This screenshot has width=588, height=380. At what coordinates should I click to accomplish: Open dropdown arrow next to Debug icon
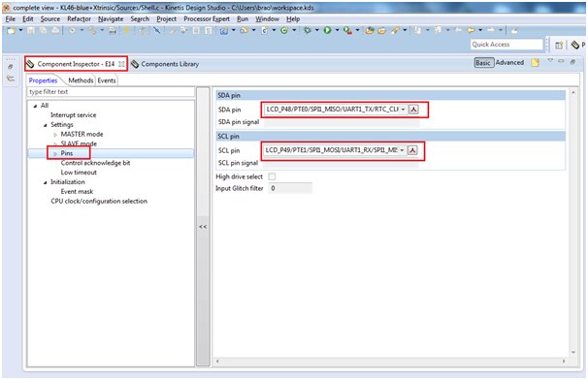click(316, 30)
